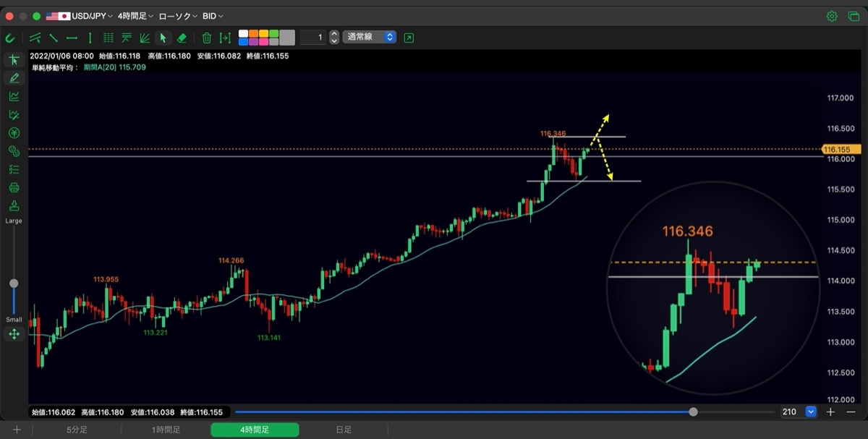Switch to the 5分足 tab
The width and height of the screenshot is (868, 439).
pyautogui.click(x=77, y=430)
